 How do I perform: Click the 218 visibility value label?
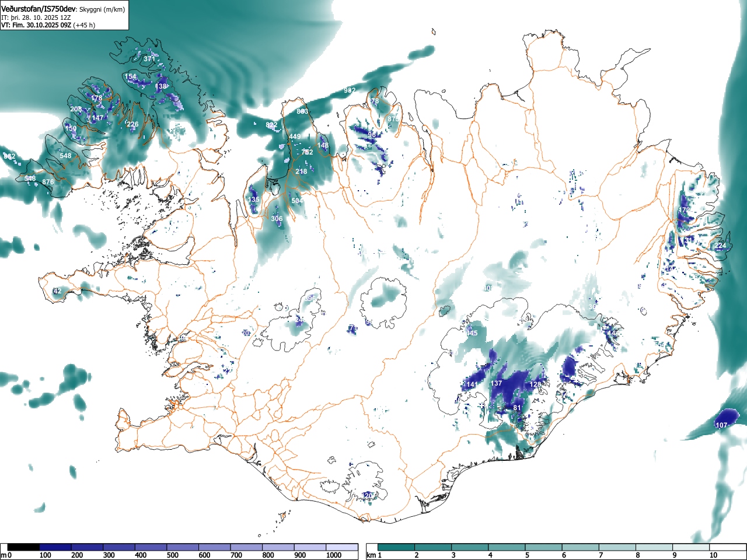[x=301, y=172]
